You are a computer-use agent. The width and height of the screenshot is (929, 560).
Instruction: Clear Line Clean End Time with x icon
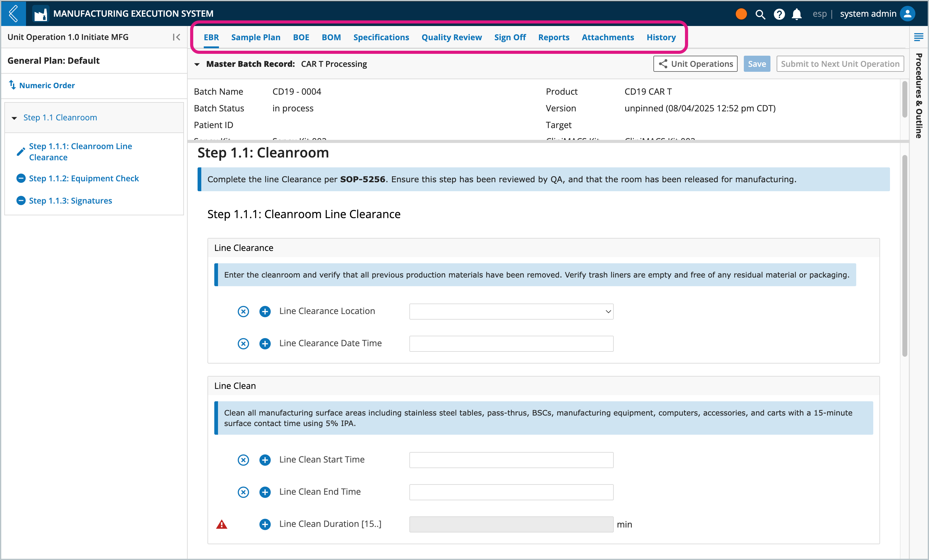pyautogui.click(x=243, y=492)
